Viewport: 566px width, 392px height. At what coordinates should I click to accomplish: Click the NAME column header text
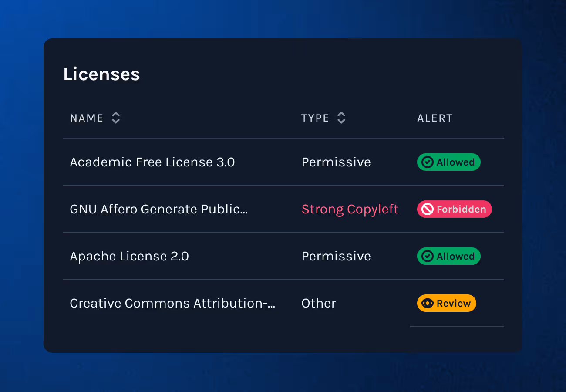[87, 118]
